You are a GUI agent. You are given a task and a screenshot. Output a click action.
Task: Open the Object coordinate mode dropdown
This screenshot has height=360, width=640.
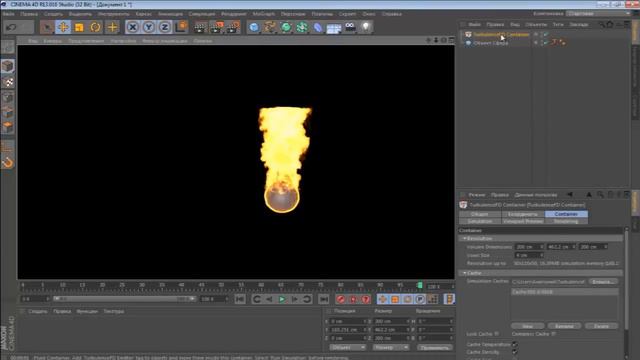[x=347, y=347]
